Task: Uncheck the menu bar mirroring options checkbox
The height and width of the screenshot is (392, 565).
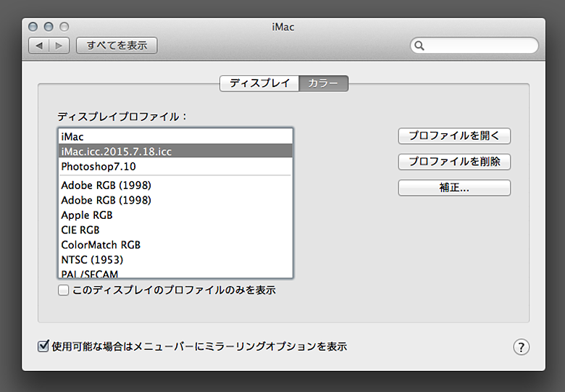Action: (43, 346)
